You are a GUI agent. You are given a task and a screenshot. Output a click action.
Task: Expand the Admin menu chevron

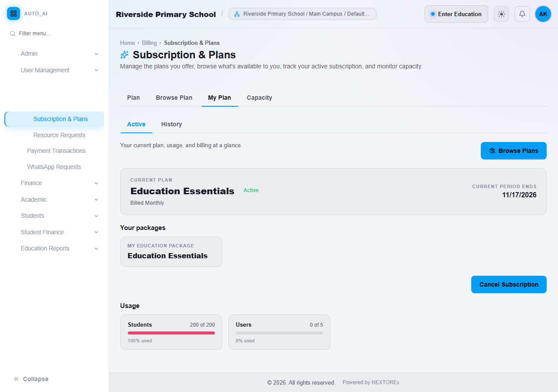point(96,54)
